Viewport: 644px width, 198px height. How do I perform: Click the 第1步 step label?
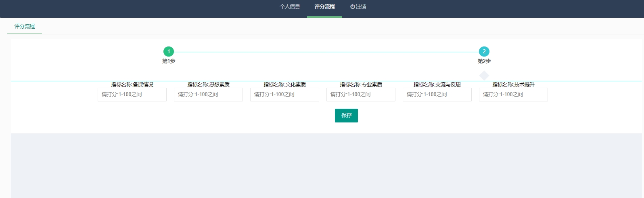[169, 61]
